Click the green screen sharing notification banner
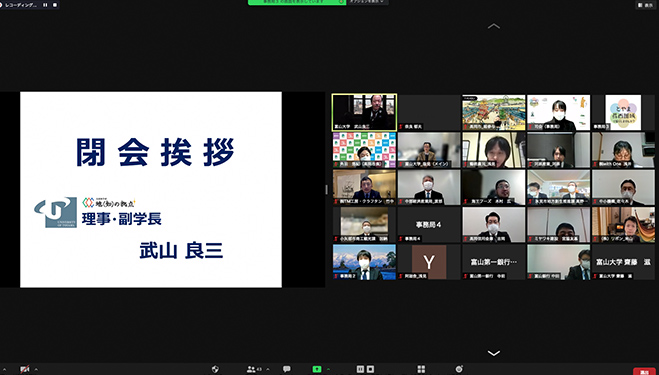 pyautogui.click(x=297, y=2)
